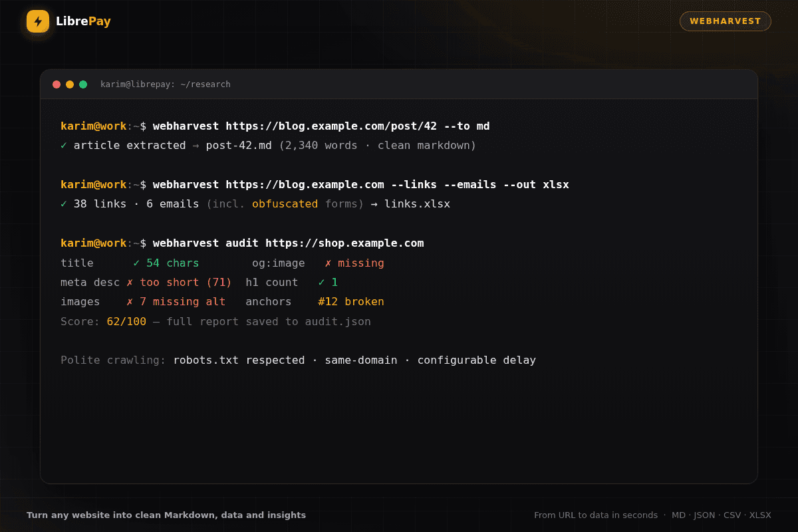Click the 'h1 count' label
The height and width of the screenshot is (532, 798).
pyautogui.click(x=272, y=283)
